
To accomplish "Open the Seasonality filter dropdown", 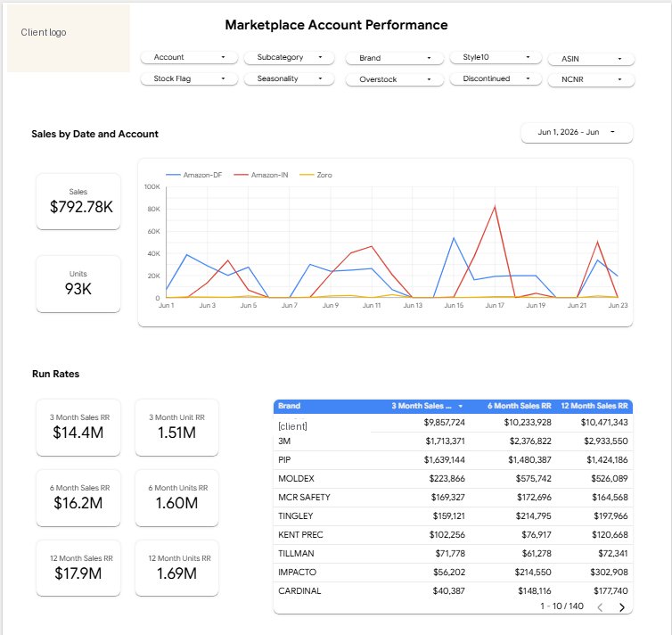I will click(x=289, y=78).
